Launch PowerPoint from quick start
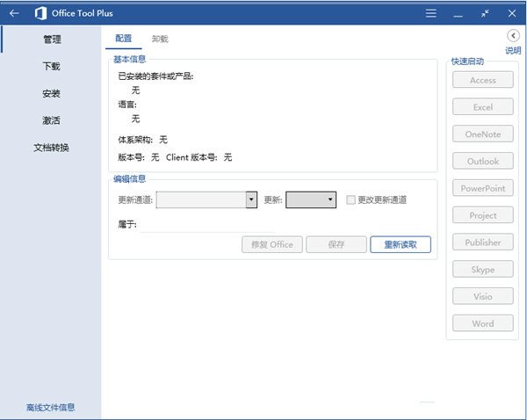Viewport: 527px width, 420px height. click(482, 188)
